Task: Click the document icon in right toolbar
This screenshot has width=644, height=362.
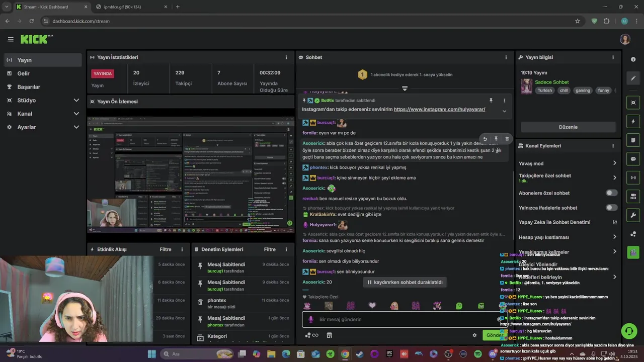Action: pyautogui.click(x=633, y=140)
